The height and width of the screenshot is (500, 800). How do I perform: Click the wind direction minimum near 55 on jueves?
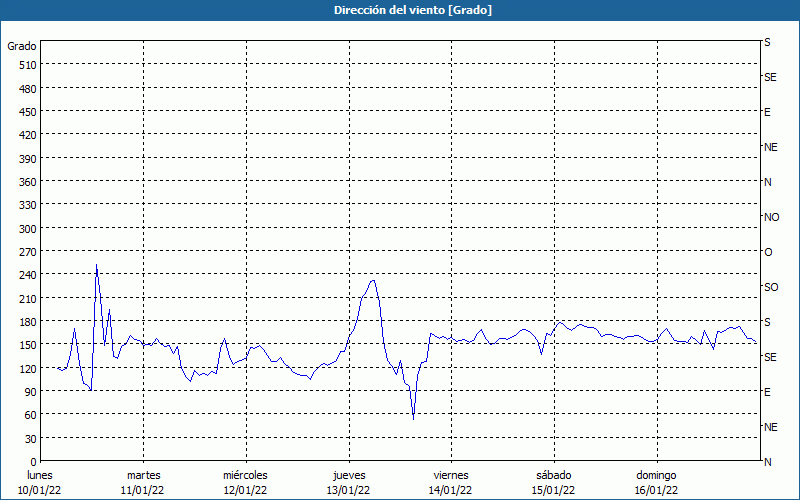(x=413, y=419)
